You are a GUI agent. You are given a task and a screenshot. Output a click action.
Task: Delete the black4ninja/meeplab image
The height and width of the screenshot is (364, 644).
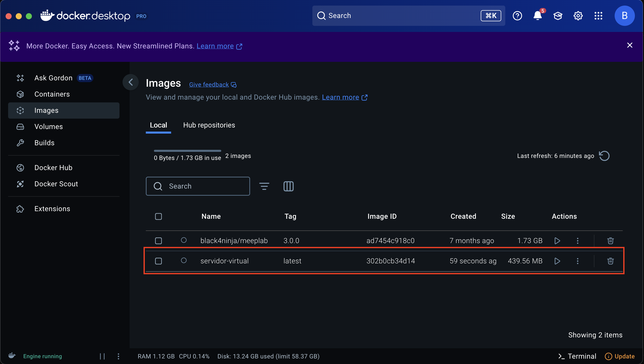[x=610, y=241]
